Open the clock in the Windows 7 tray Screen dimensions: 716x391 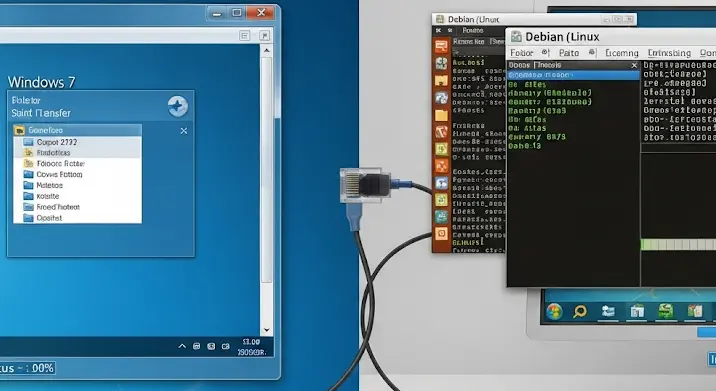coord(252,347)
